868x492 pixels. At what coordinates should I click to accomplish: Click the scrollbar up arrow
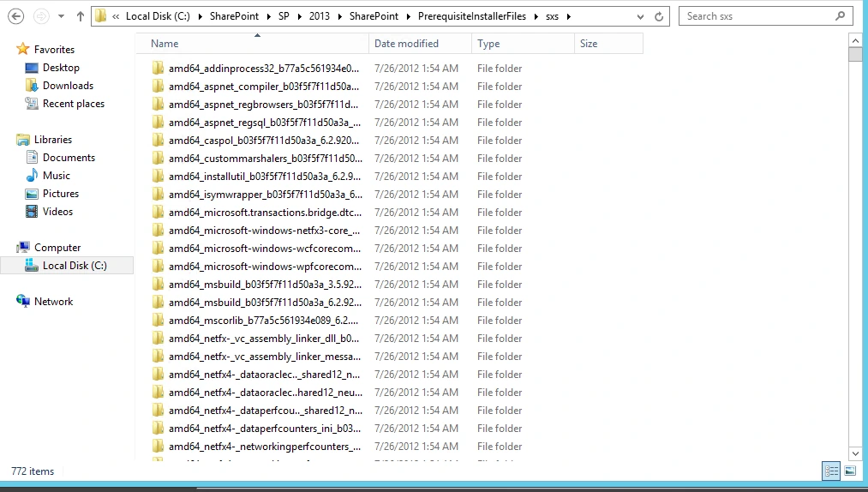coord(855,40)
